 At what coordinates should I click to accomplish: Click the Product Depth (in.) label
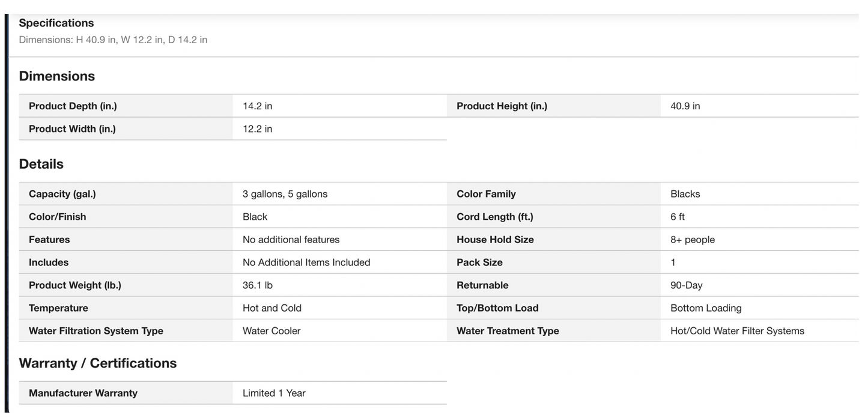coord(73,106)
